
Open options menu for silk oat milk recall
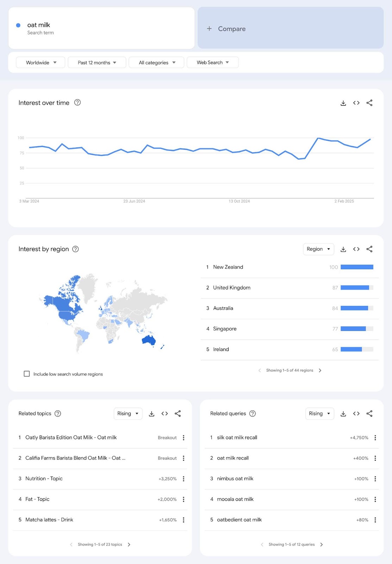375,437
